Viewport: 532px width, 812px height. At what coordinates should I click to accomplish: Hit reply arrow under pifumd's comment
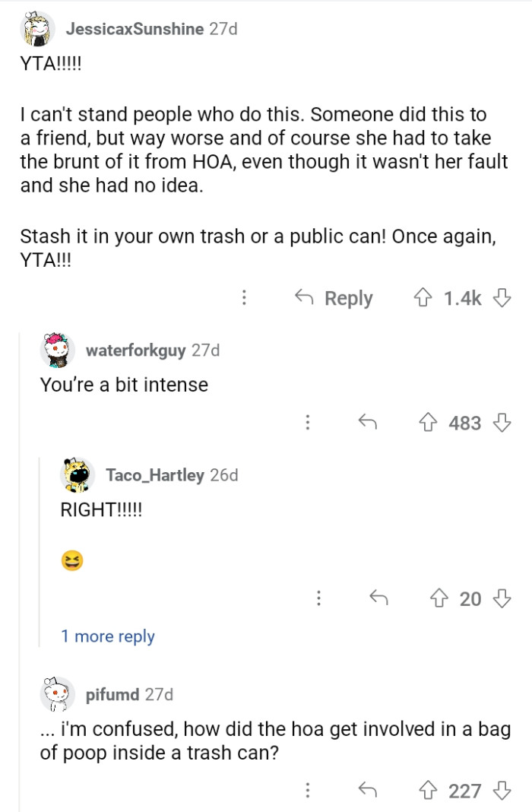[369, 791]
